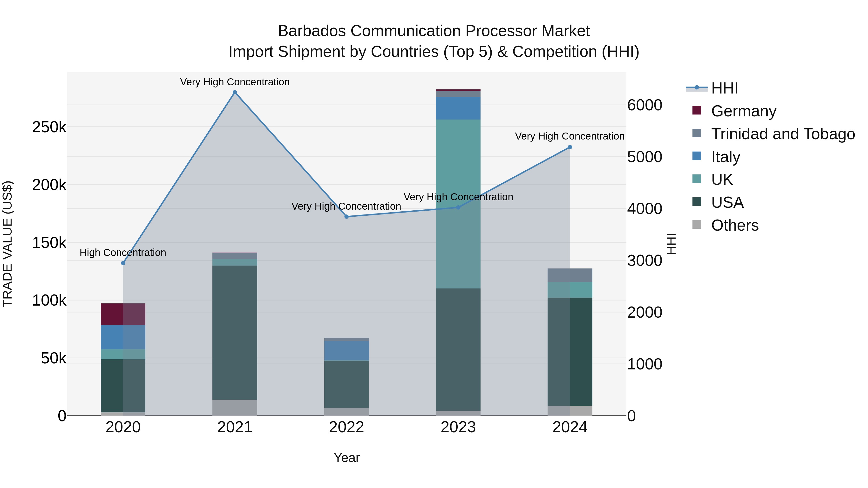
Task: Click left axis tick 200k
Action: pyautogui.click(x=49, y=185)
